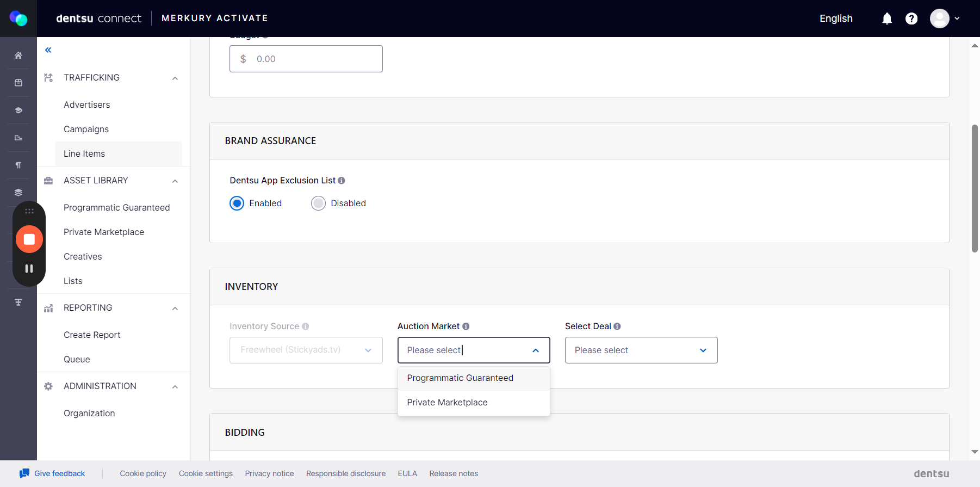
Task: Collapse the sidebar with double chevron
Action: (48, 50)
